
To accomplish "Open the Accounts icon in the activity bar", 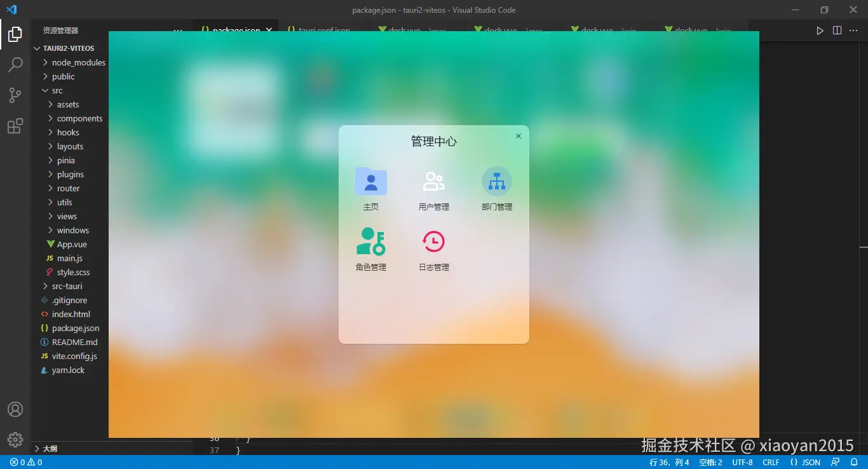I will pyautogui.click(x=15, y=409).
